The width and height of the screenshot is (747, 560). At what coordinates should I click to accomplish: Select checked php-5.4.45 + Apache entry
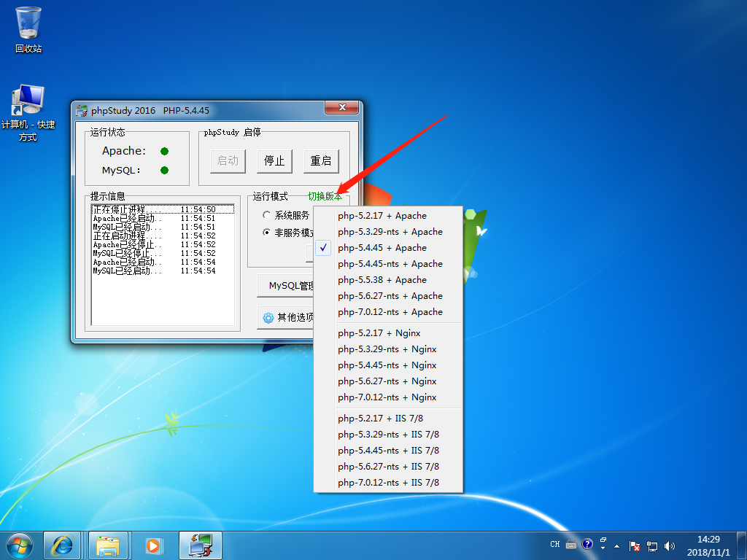tap(388, 248)
